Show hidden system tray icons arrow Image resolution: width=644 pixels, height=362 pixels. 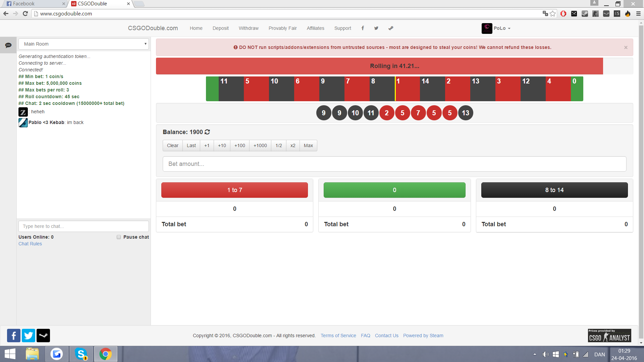[535, 354]
